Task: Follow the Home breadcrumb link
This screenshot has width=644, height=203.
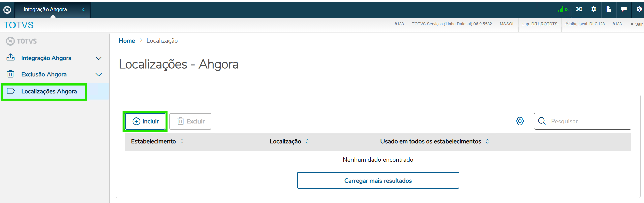Action: click(127, 41)
